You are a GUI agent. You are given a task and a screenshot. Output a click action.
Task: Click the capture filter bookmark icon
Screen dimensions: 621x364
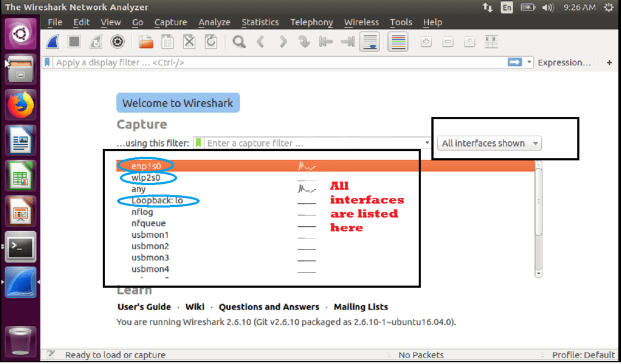(199, 143)
